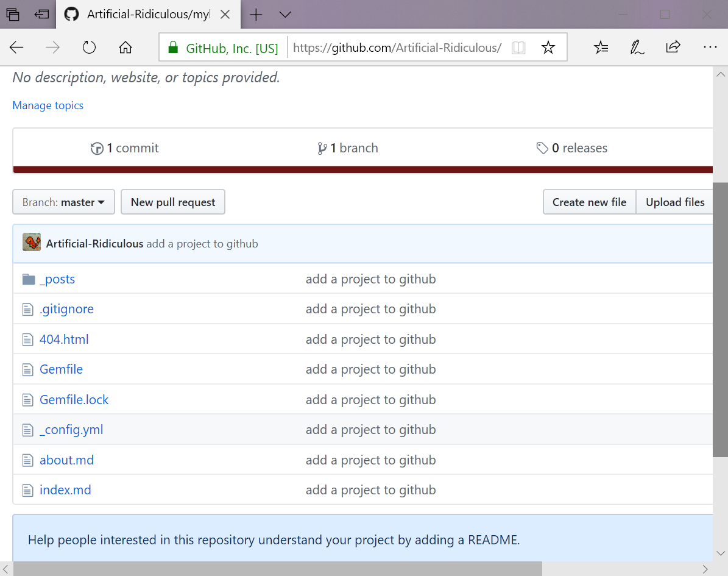Click the _config.yml file icon
Image resolution: width=728 pixels, height=576 pixels.
tap(28, 430)
